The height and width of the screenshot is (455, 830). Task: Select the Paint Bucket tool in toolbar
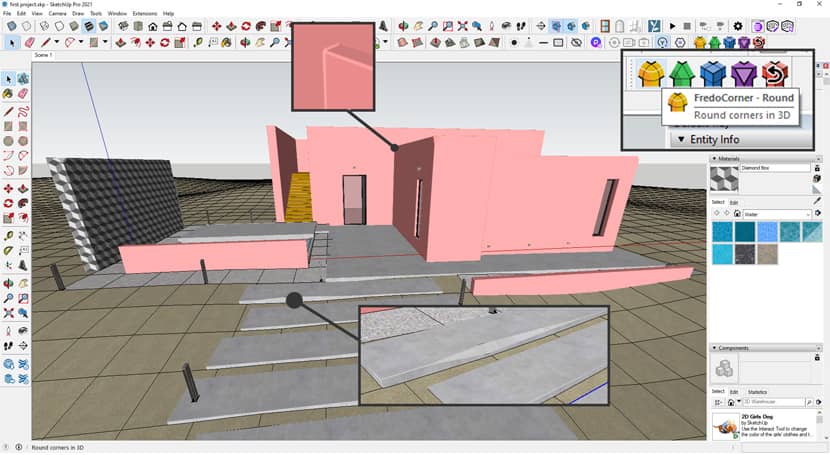[x=227, y=42]
